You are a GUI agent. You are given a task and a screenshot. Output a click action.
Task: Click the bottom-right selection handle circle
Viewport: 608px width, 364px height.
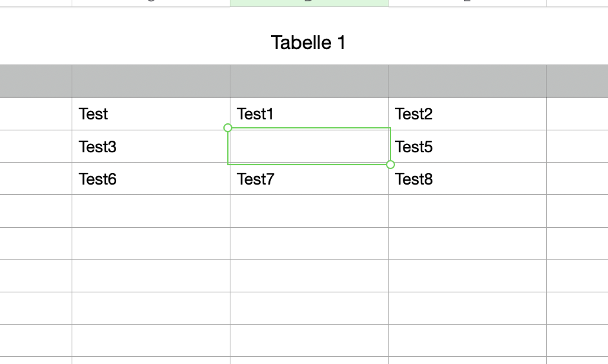pyautogui.click(x=390, y=165)
